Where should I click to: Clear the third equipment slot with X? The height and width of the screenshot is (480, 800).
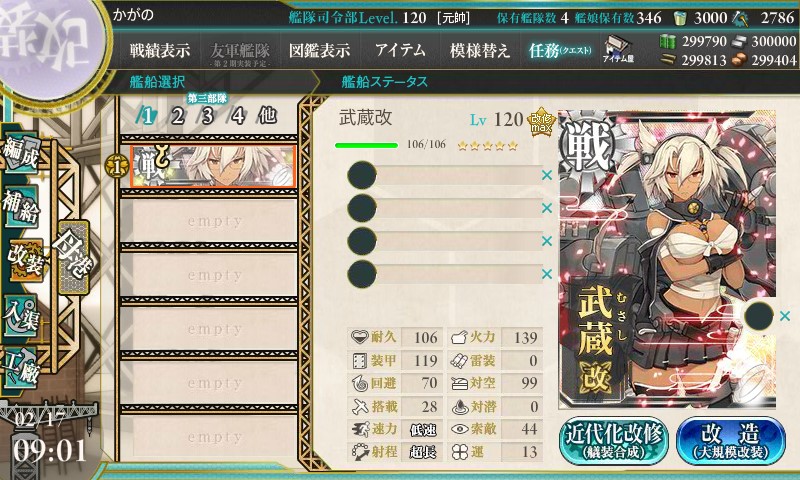tap(547, 241)
